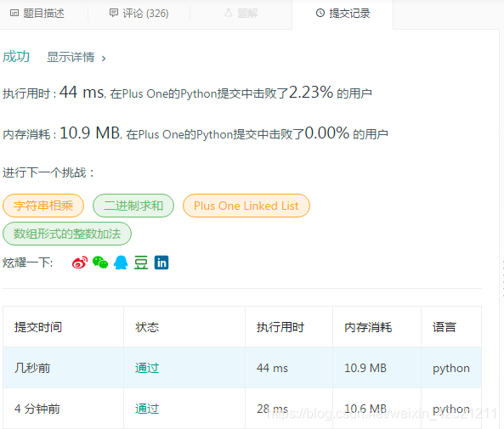Viewport: 504px width, 429px height.
Task: Open the 题解 tab
Action: (x=241, y=14)
